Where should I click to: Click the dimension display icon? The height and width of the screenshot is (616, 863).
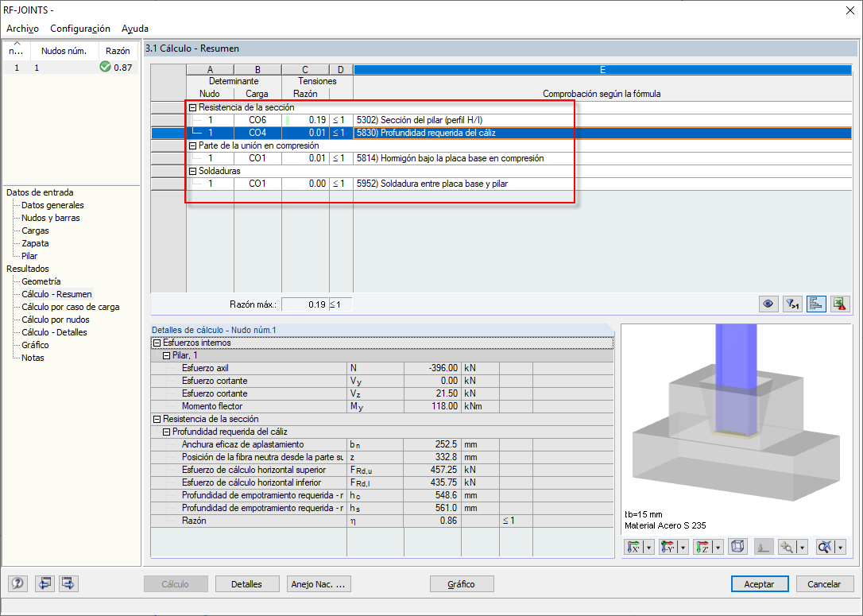point(764,547)
